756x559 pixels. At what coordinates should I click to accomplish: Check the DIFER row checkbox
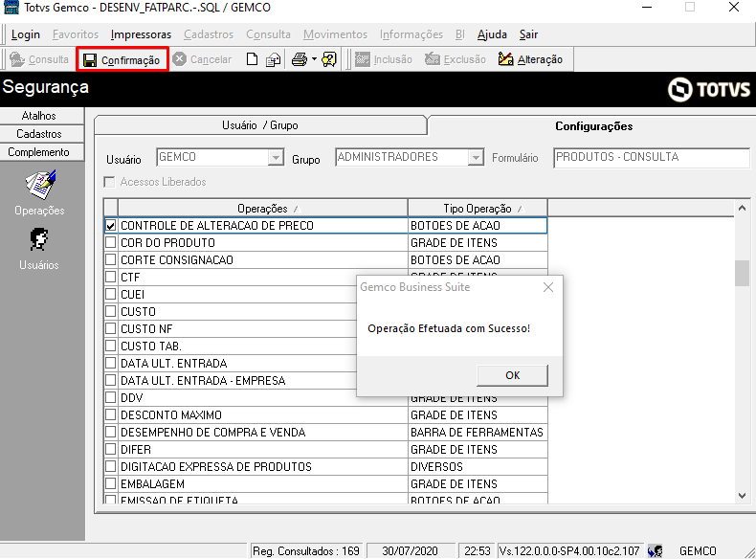(x=111, y=449)
